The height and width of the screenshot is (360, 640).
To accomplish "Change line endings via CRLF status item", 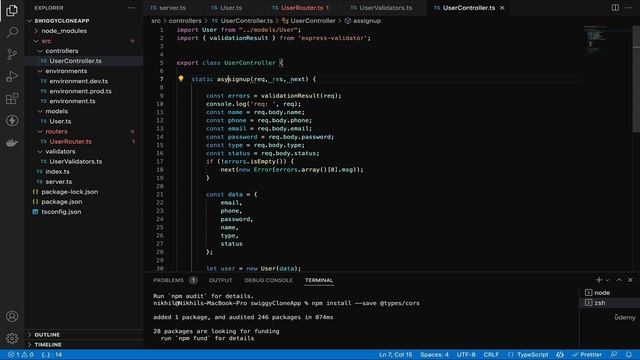I will coord(491,355).
